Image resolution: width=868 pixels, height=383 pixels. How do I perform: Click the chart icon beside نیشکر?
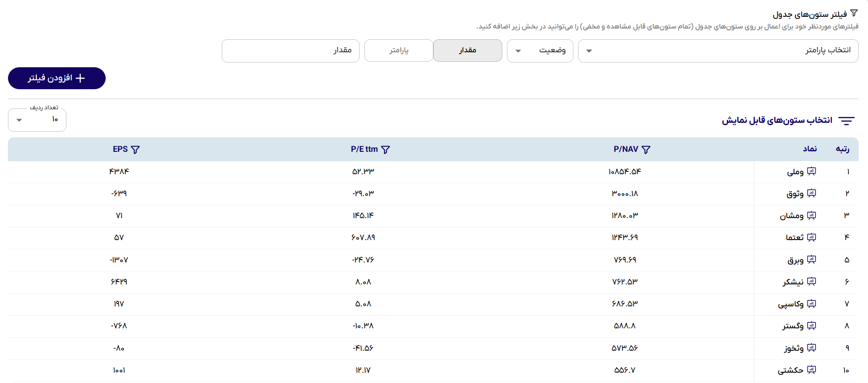pyautogui.click(x=811, y=282)
